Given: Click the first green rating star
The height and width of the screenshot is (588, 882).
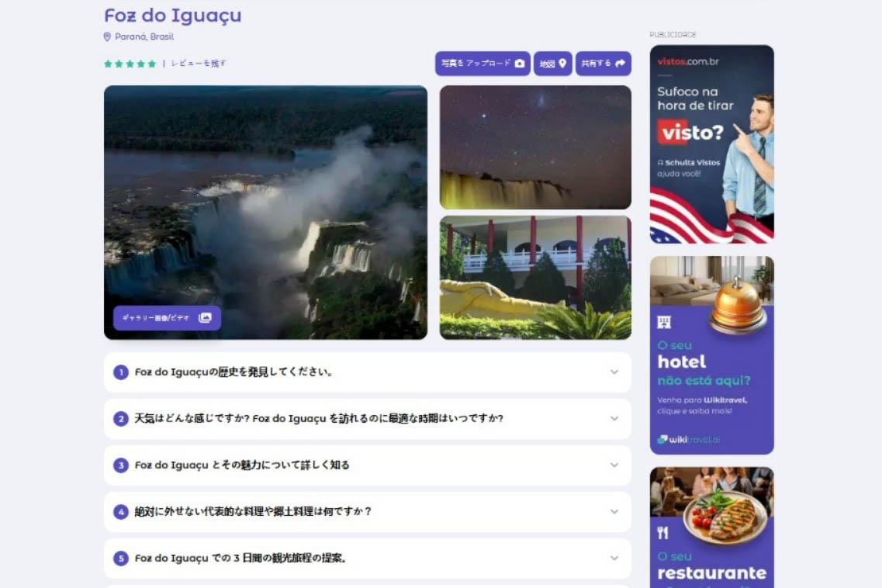Looking at the screenshot, I should 108,64.
